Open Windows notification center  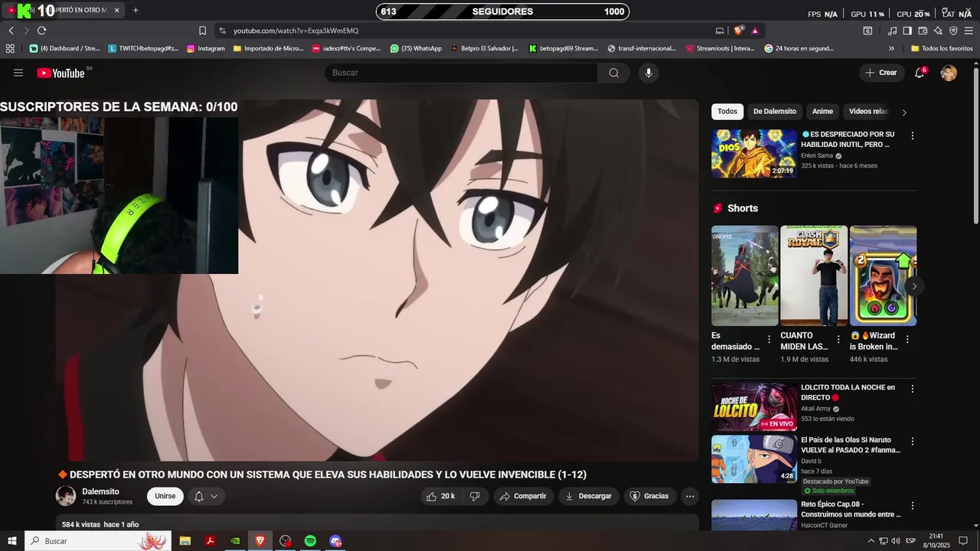[x=963, y=541]
